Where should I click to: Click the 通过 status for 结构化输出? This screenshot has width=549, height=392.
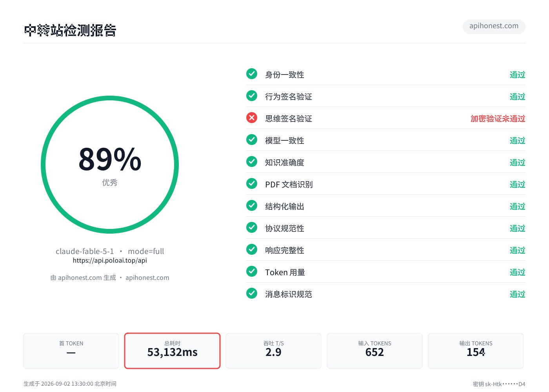[x=517, y=206]
